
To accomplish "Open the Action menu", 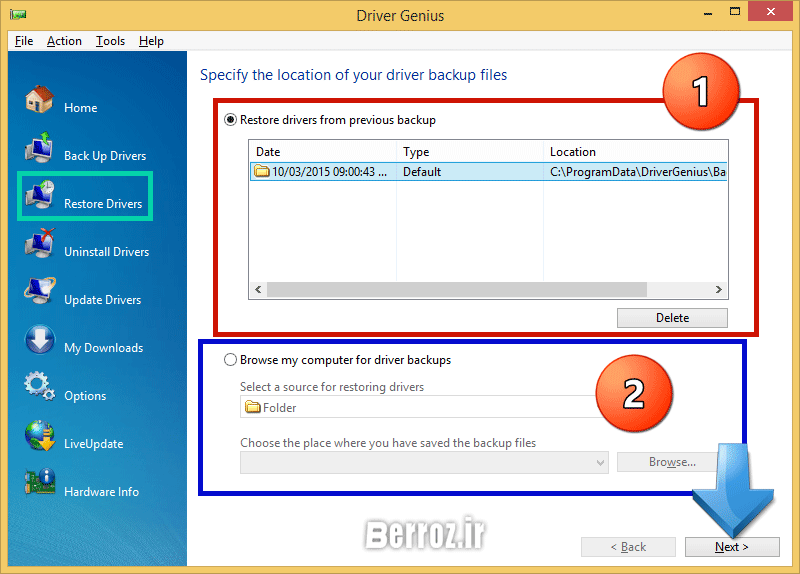I will coord(64,41).
